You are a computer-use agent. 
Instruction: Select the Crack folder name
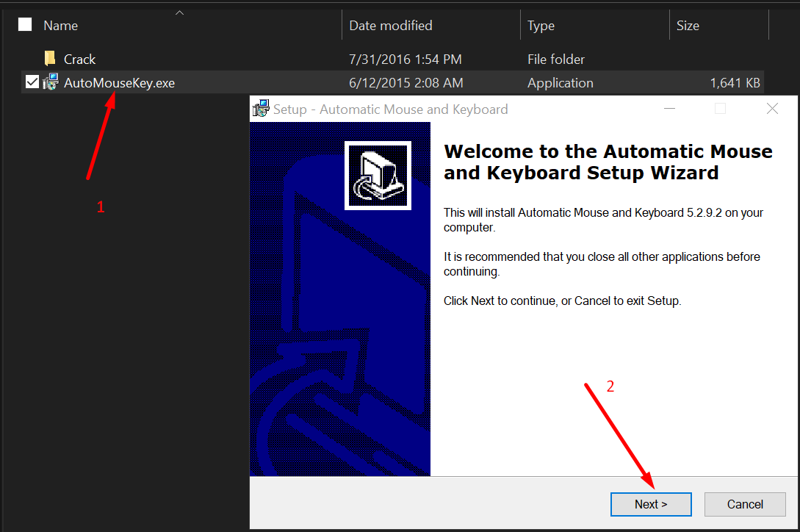[x=80, y=60]
